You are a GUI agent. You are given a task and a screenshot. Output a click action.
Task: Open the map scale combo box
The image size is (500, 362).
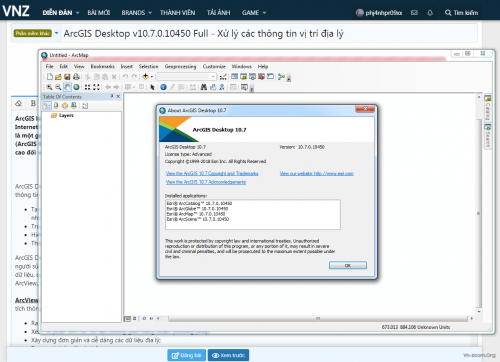(x=186, y=77)
